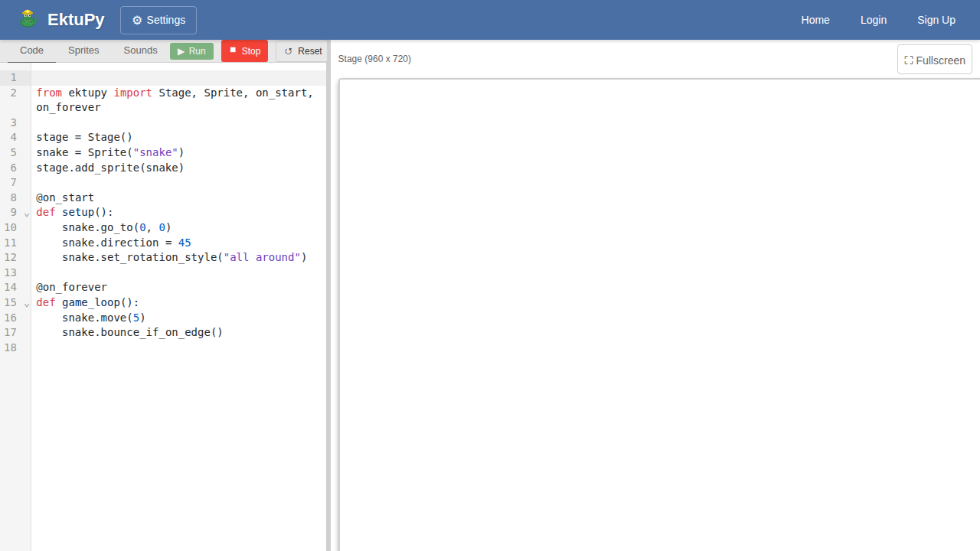Screen dimensions: 980x551
Task: Click the EktuPy brand name text
Action: [x=76, y=20]
